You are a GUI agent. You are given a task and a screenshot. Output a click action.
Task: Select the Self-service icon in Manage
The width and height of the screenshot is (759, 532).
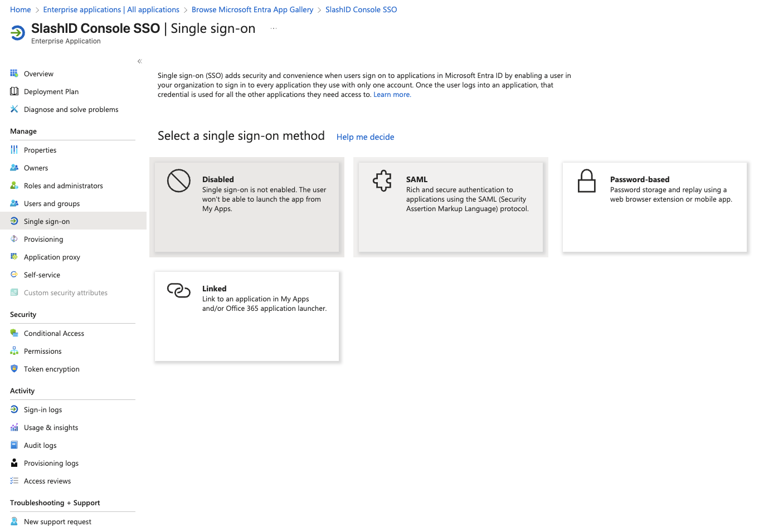(x=14, y=275)
